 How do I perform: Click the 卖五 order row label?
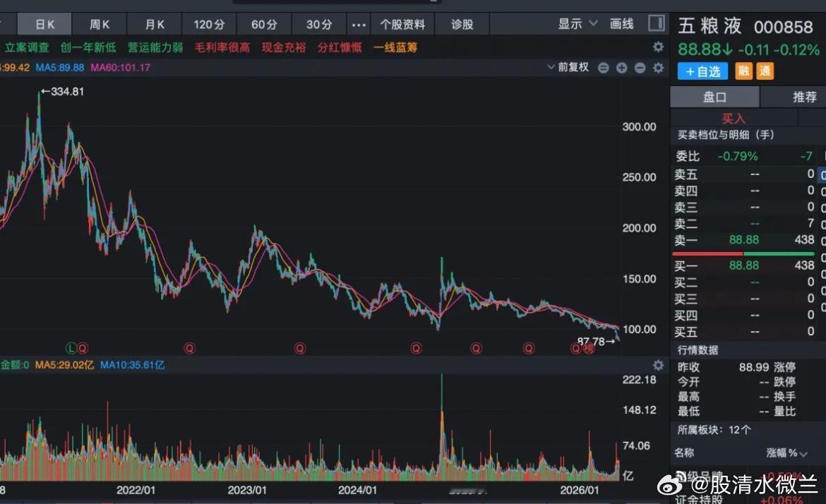(686, 174)
